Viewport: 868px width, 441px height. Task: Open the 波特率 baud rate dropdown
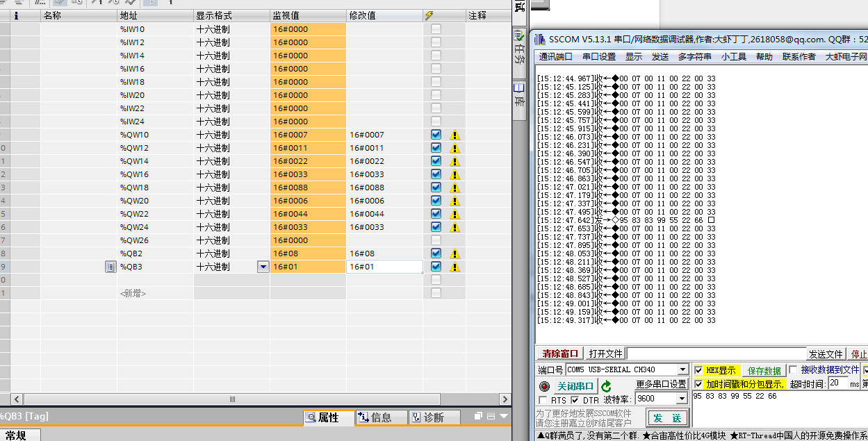click(682, 399)
